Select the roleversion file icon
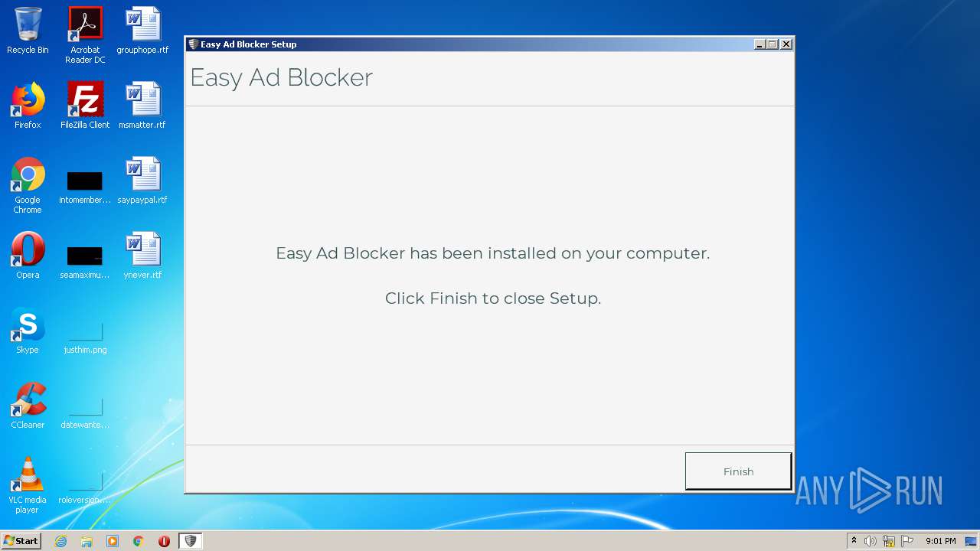980x551 pixels. click(85, 487)
